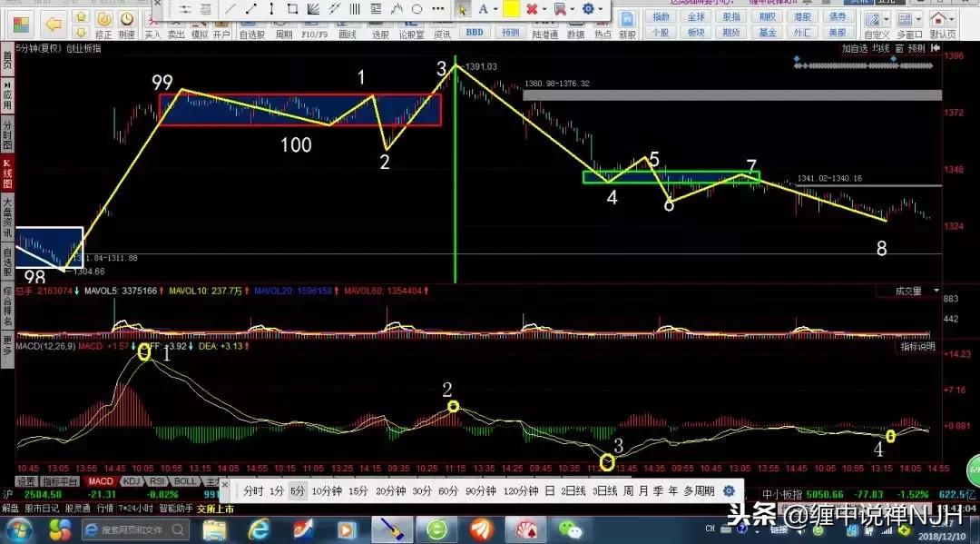This screenshot has height=544, width=980.
Task: Toggle the 10分钟 period option
Action: [x=324, y=490]
